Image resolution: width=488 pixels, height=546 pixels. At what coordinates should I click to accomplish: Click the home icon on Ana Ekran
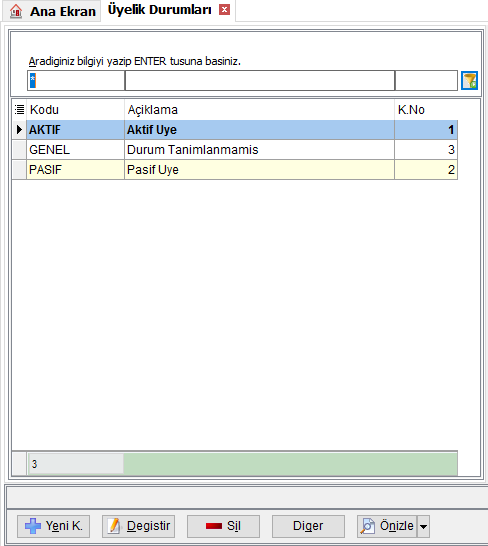(x=16, y=11)
